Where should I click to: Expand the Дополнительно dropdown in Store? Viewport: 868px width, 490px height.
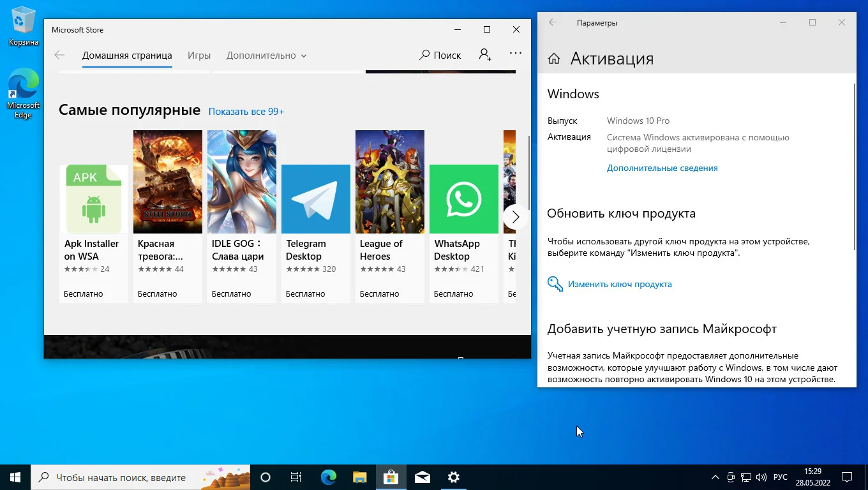click(266, 56)
